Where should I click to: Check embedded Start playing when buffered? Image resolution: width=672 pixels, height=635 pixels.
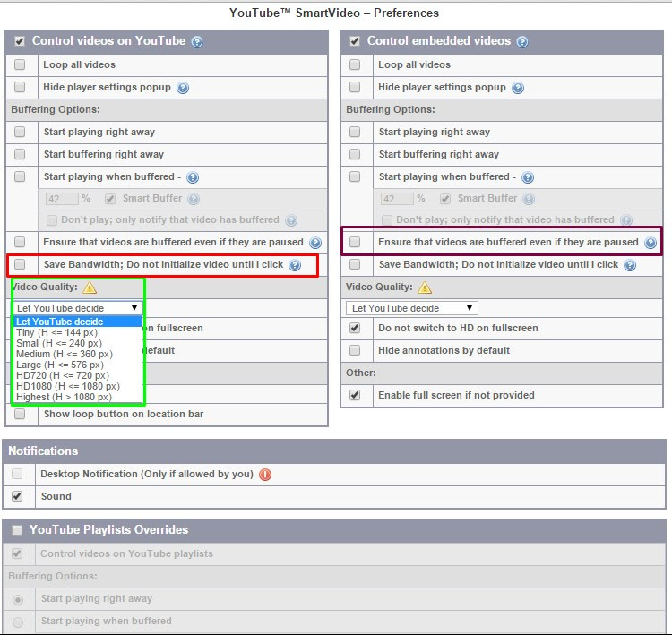point(355,176)
